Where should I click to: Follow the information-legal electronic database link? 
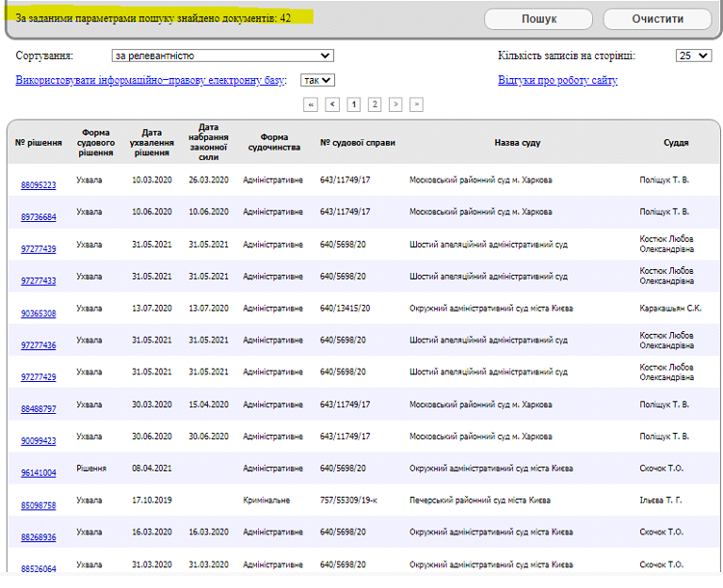150,81
